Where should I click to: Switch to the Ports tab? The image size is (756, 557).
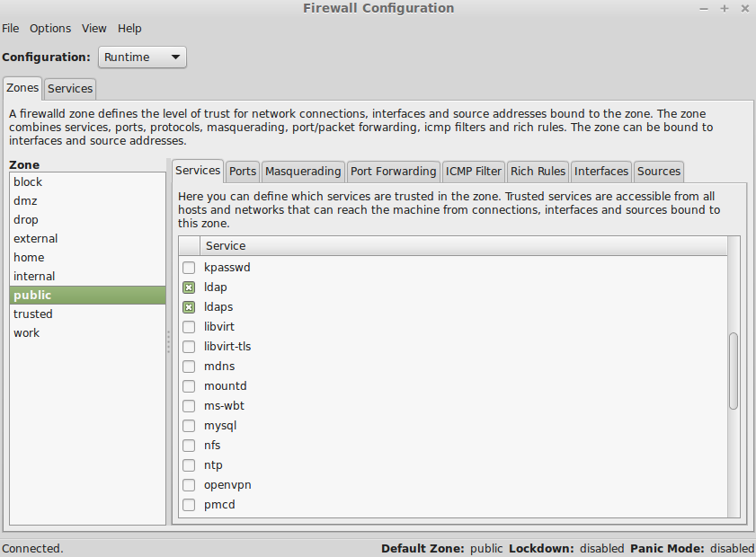[x=243, y=172]
